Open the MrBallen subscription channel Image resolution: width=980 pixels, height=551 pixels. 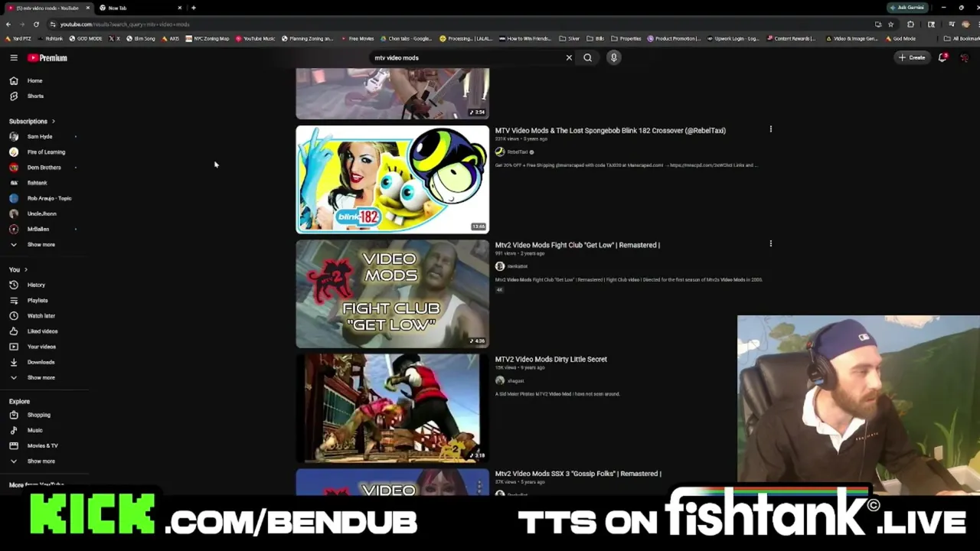tap(30, 229)
